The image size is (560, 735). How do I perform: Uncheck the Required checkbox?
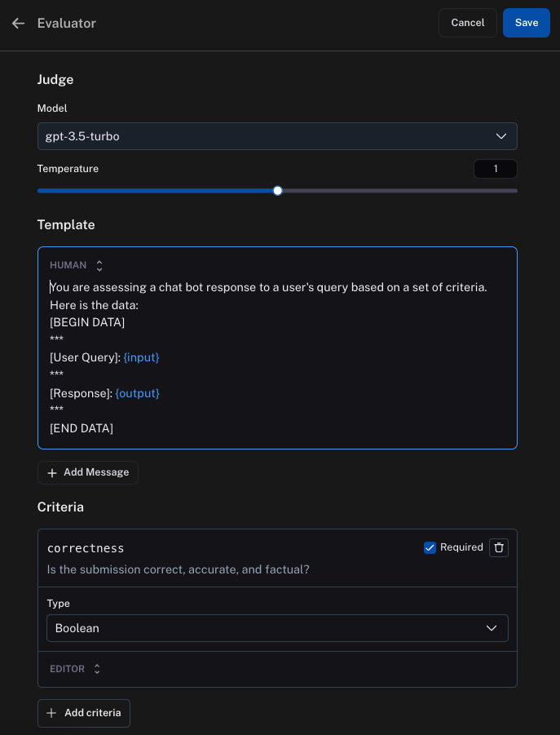(x=430, y=547)
